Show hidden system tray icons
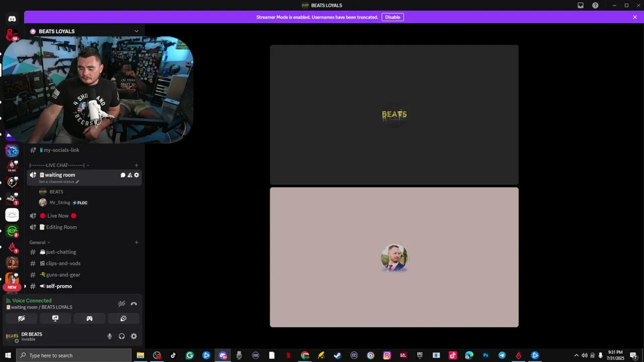The image size is (644, 362). click(577, 355)
